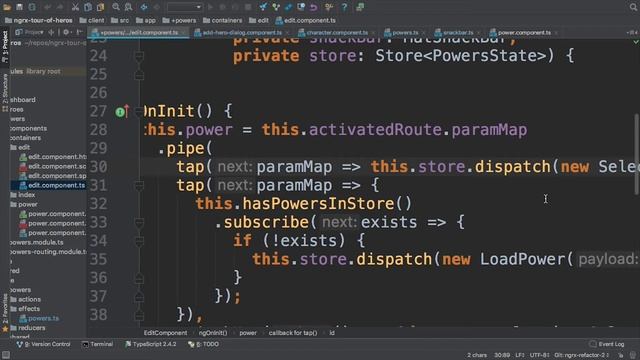
Task: Click the UTF-8 encoding status widget
Action: click(539, 355)
